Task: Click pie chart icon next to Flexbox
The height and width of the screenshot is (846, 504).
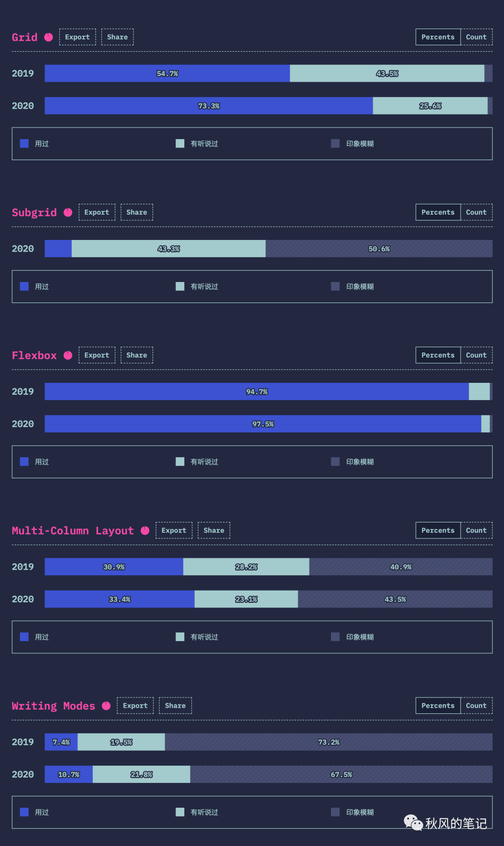Action: [x=68, y=355]
